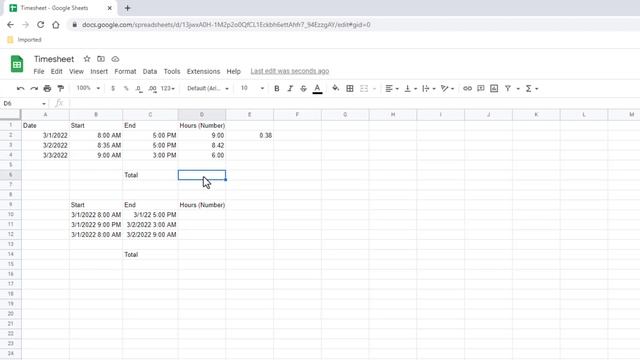
Task: Click the browser Back button
Action: click(x=10, y=25)
